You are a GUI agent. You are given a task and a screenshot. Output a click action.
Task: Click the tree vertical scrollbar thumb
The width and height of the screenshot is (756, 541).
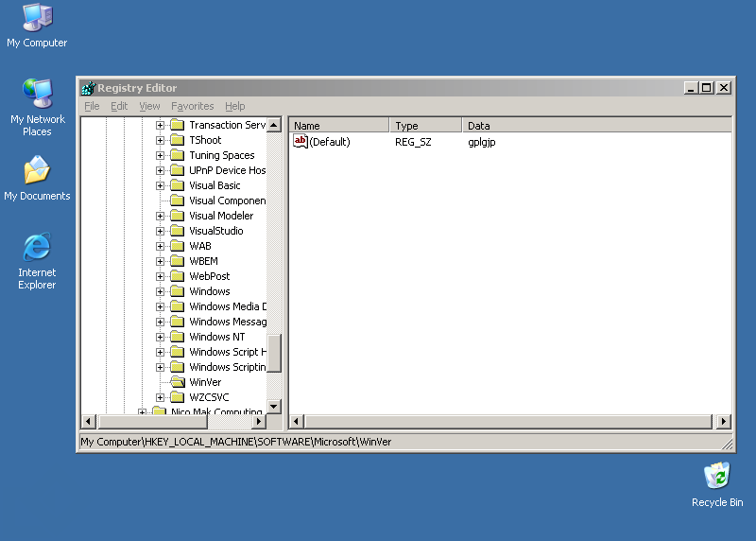(x=274, y=354)
